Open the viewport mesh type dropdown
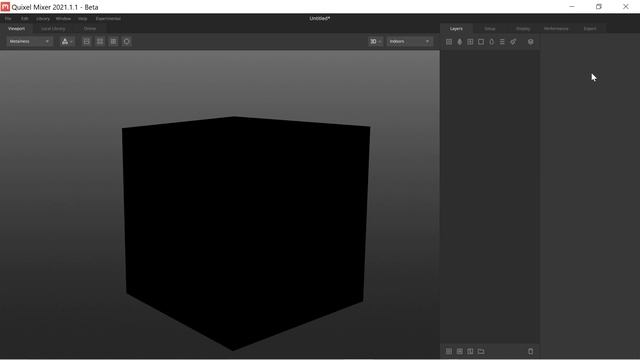The image size is (640, 360). point(67,42)
